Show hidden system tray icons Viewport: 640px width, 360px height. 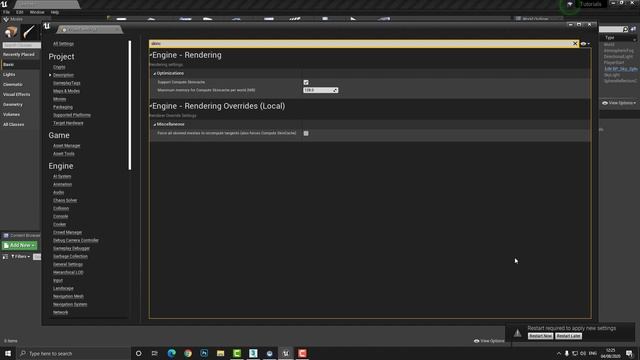click(559, 353)
